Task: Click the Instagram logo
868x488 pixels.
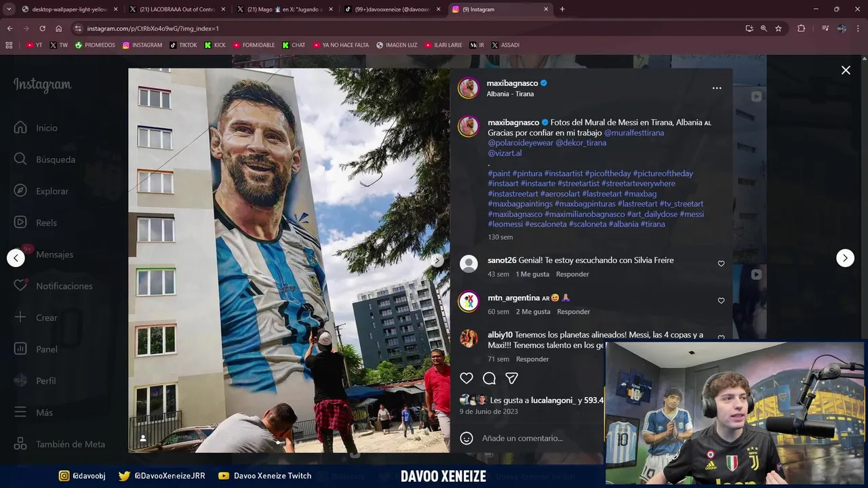Action: [x=42, y=85]
